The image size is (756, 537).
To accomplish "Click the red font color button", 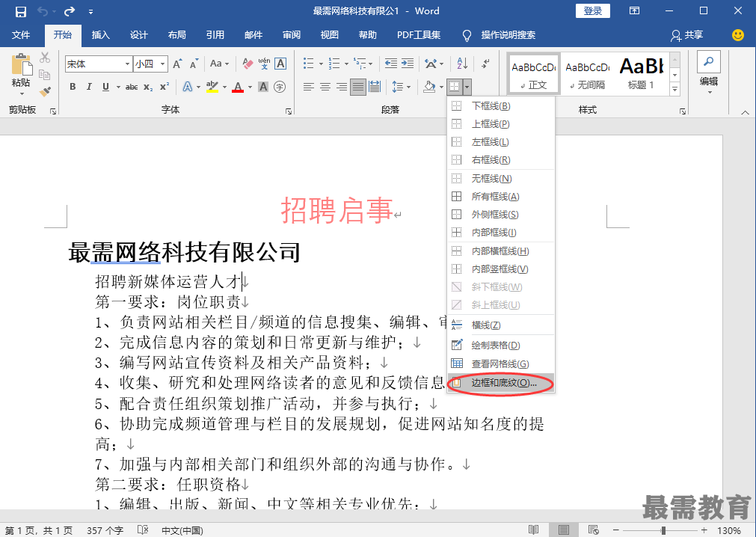I will [x=238, y=87].
